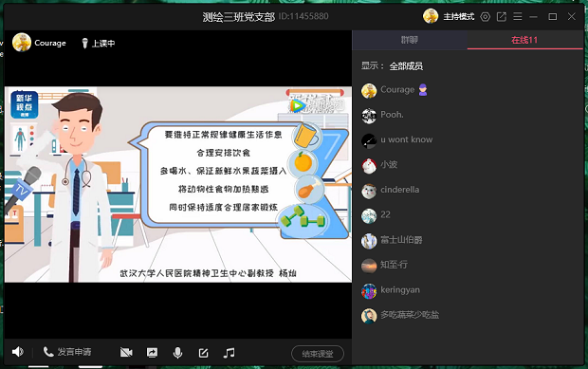The height and width of the screenshot is (369, 588).
Task: Click the pop-out window icon
Action: (x=502, y=16)
